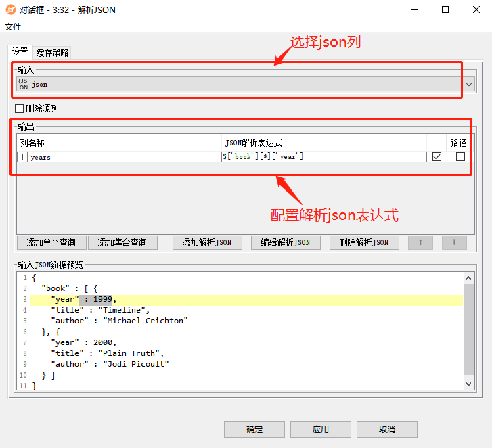
Task: Select the 设置 tab
Action: [20, 52]
